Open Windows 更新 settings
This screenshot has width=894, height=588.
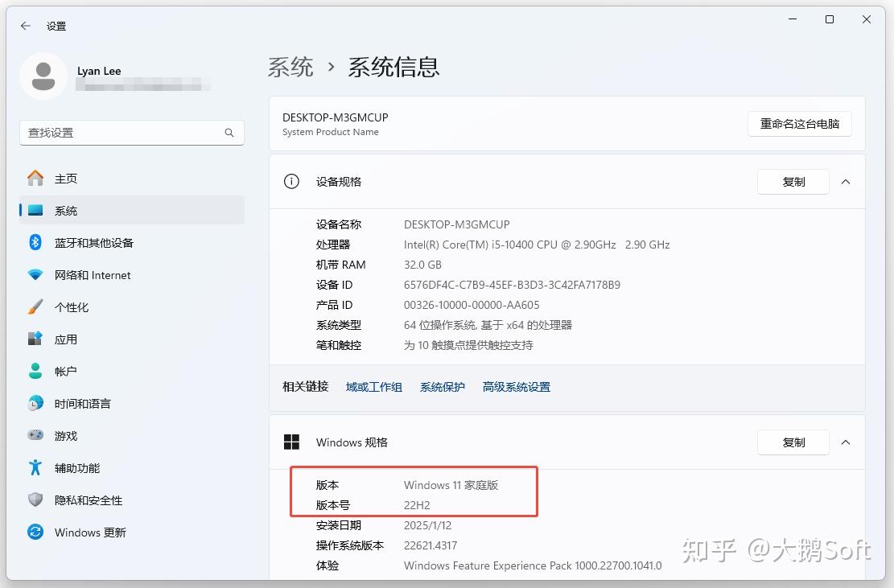(132, 532)
